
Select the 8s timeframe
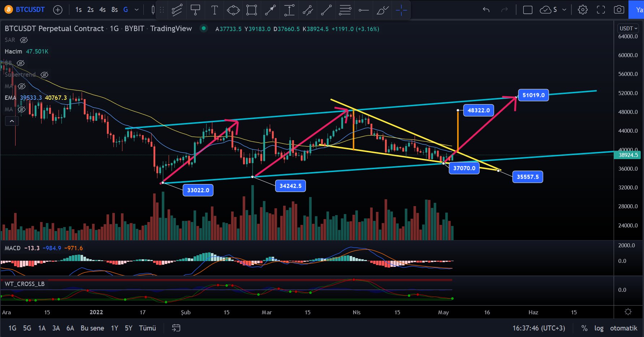click(114, 10)
